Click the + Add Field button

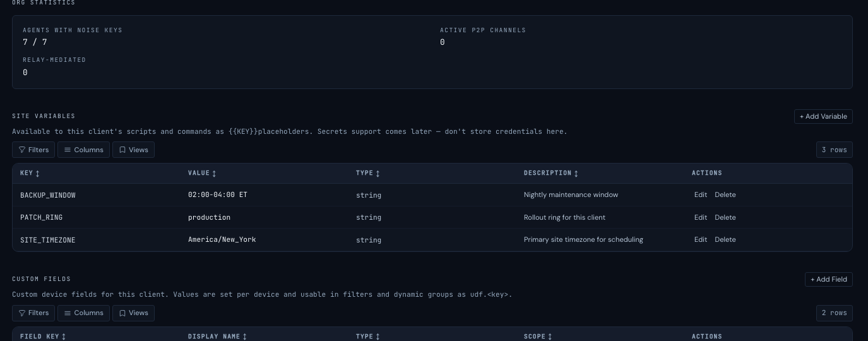tap(828, 279)
